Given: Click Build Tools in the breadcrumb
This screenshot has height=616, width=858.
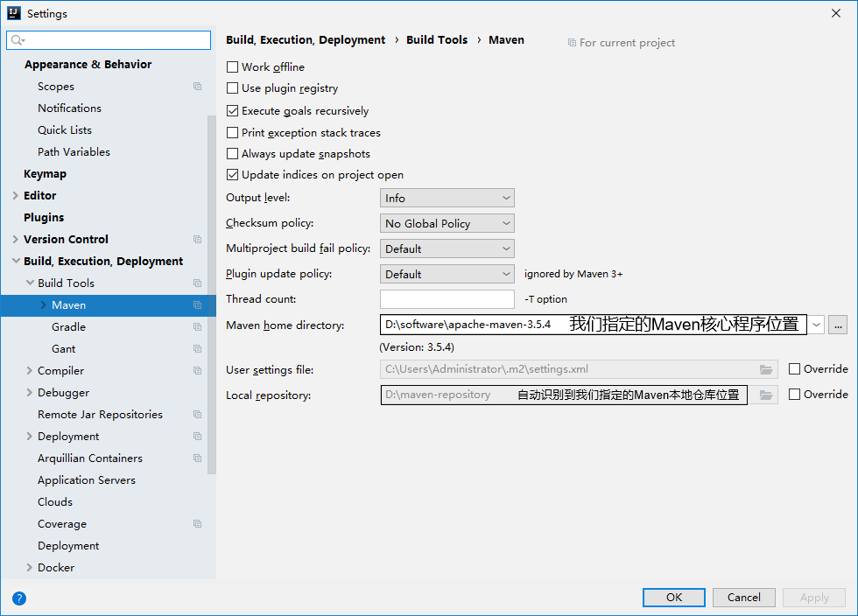Looking at the screenshot, I should pyautogui.click(x=437, y=40).
